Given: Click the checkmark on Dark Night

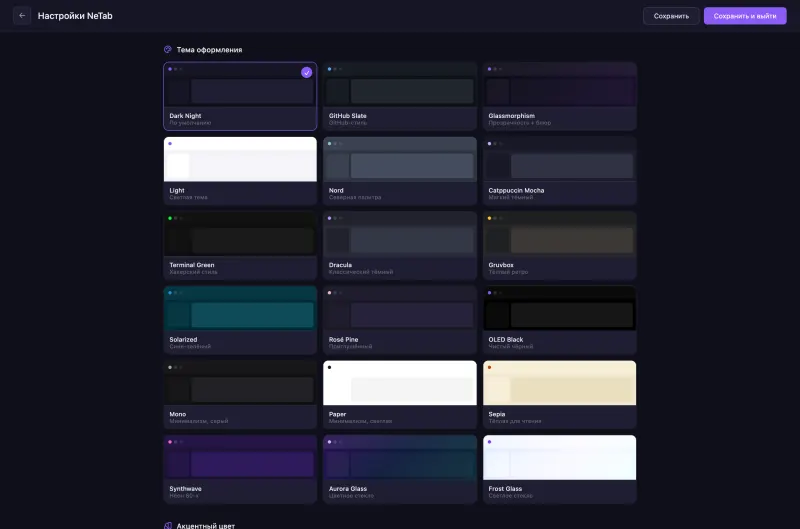Looking at the screenshot, I should [306, 72].
